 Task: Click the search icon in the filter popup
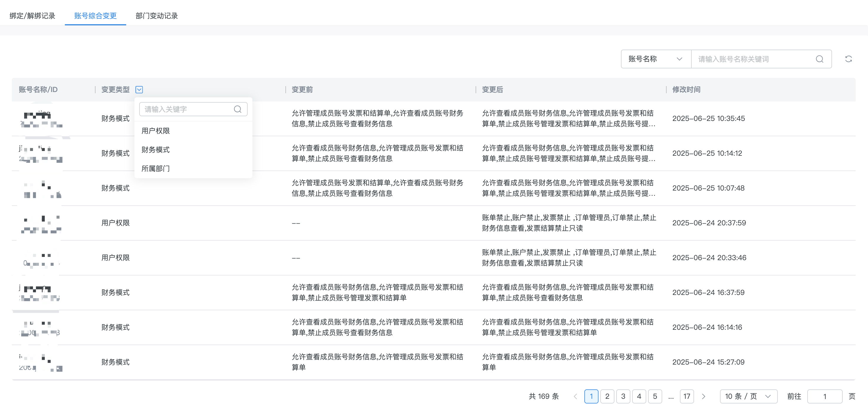click(238, 109)
